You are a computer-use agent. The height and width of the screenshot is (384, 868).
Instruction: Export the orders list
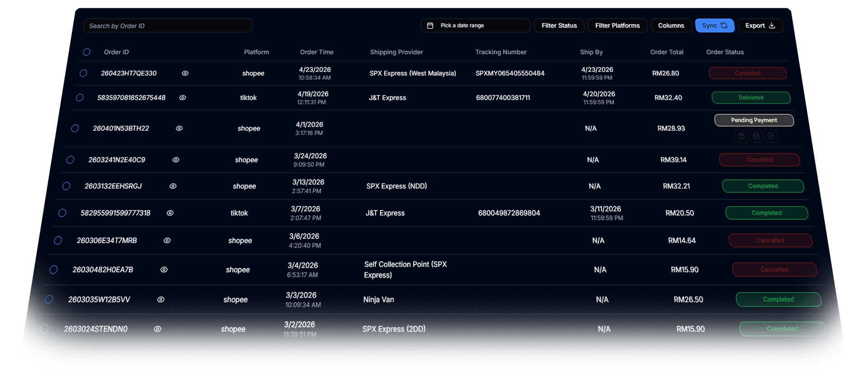point(760,25)
